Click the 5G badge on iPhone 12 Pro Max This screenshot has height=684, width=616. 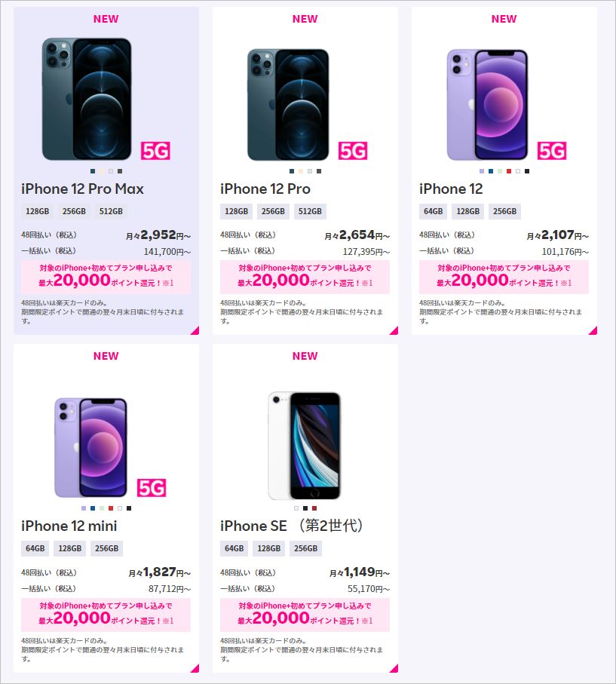tap(156, 151)
